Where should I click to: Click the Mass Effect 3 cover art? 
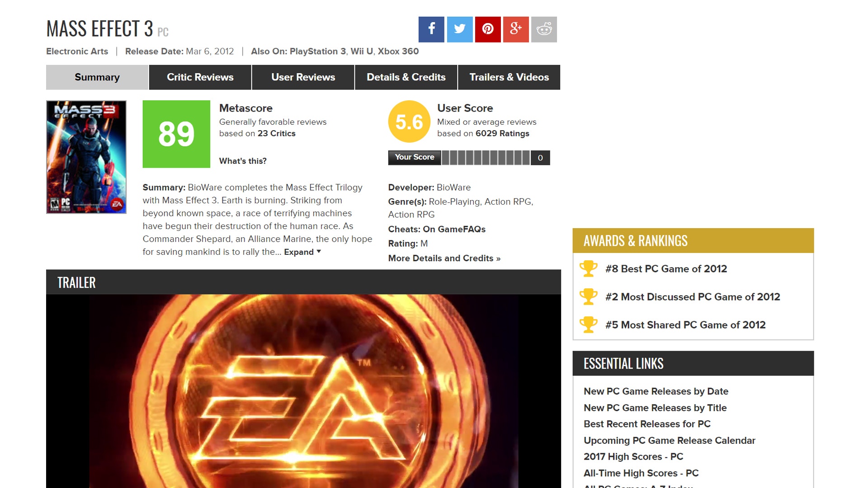86,157
